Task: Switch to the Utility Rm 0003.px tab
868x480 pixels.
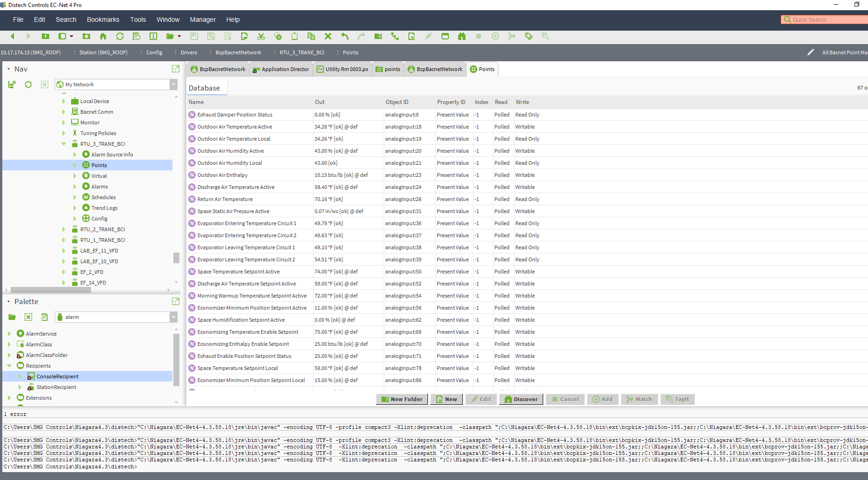Action: point(343,69)
